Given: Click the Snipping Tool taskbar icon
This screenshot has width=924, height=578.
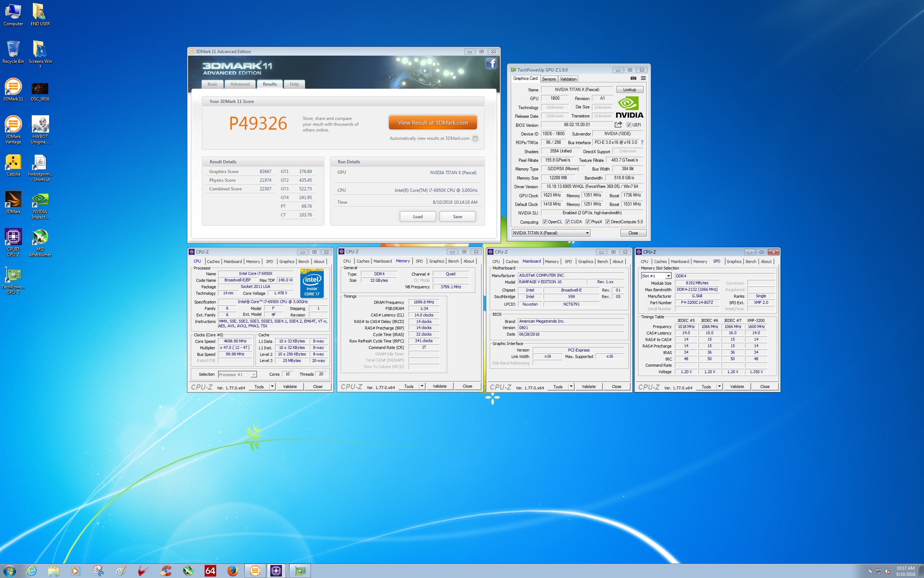Looking at the screenshot, I should (x=99, y=571).
